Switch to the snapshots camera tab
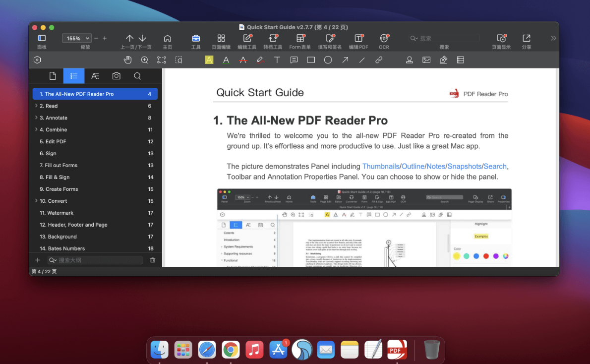This screenshot has width=590, height=364. tap(116, 76)
